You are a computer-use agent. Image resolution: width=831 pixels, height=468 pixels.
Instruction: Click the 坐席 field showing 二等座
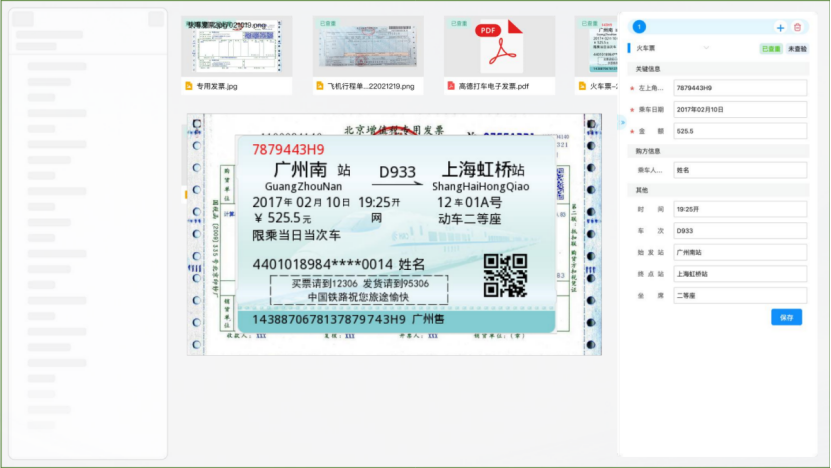(740, 296)
